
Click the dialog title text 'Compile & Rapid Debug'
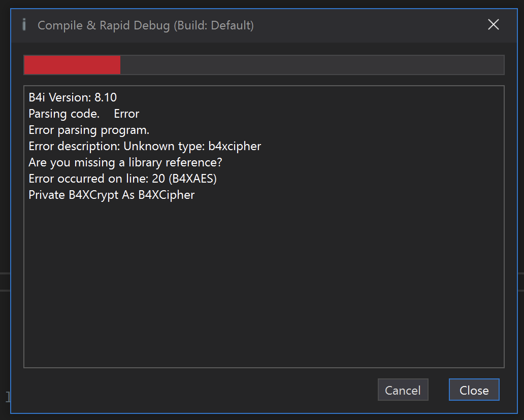pos(104,25)
